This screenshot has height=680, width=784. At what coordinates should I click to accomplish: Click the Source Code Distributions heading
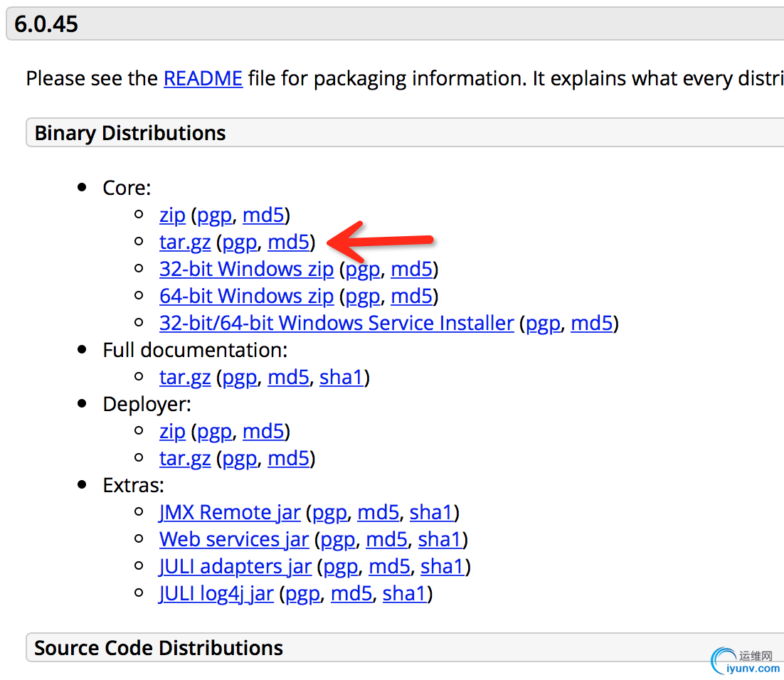click(x=159, y=648)
